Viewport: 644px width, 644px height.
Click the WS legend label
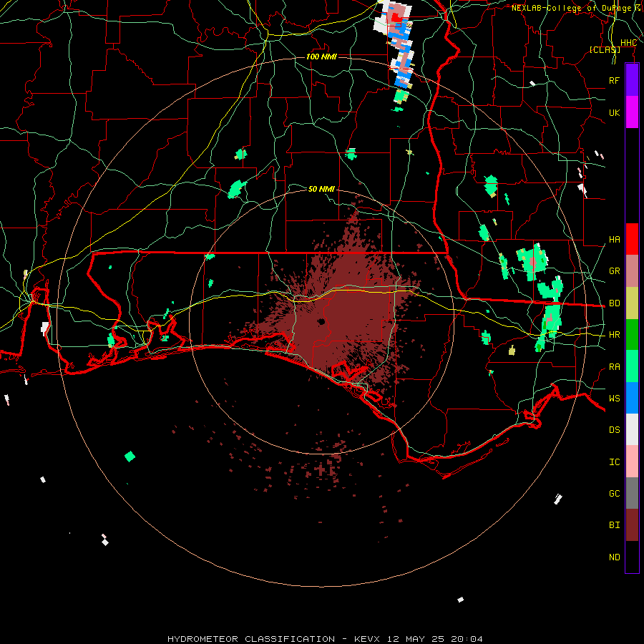[615, 399]
